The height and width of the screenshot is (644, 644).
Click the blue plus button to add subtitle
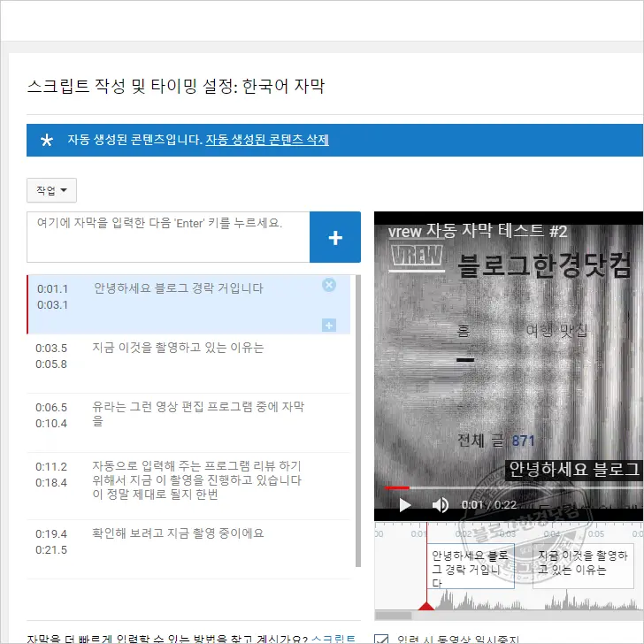pos(335,237)
